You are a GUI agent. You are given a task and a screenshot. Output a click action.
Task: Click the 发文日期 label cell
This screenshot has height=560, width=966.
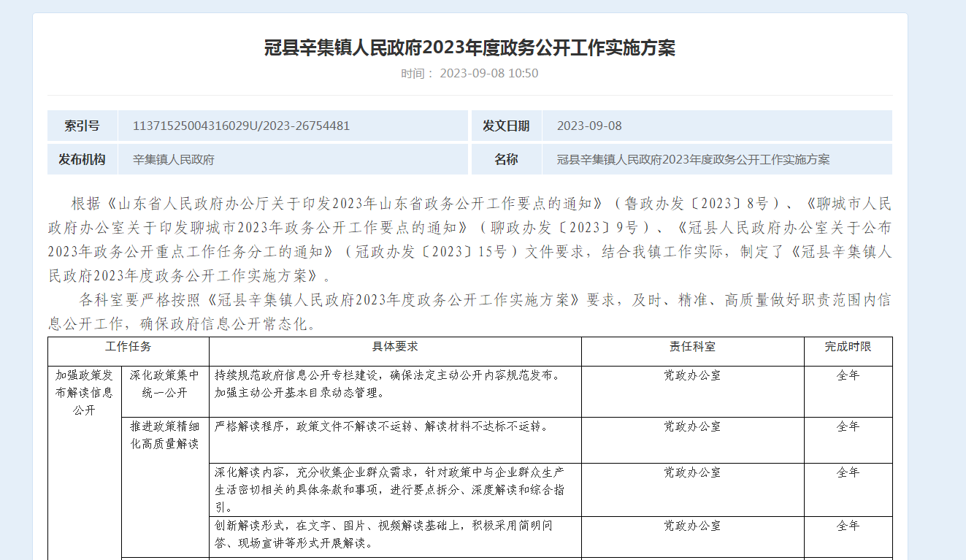(506, 126)
